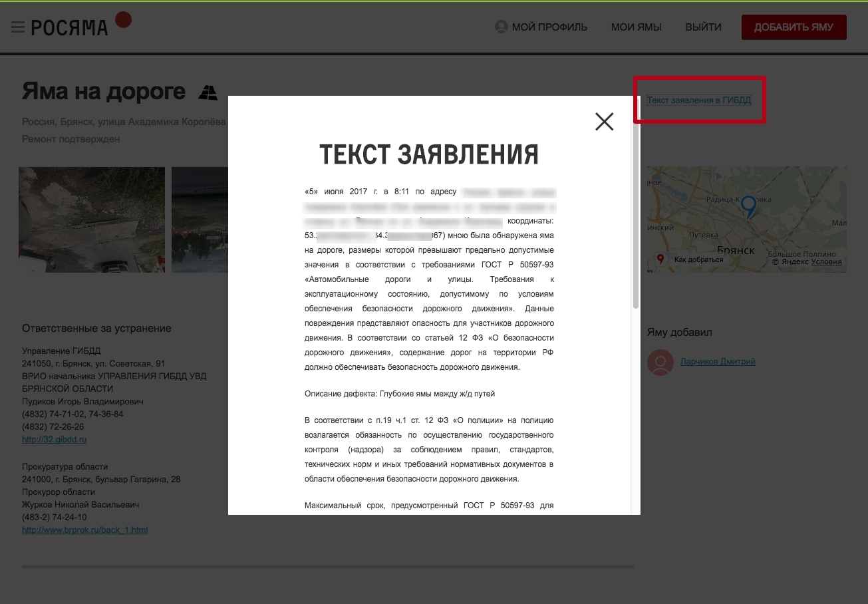Click the road icon beside Яма на дороге
This screenshot has height=604, width=868.
pos(208,93)
